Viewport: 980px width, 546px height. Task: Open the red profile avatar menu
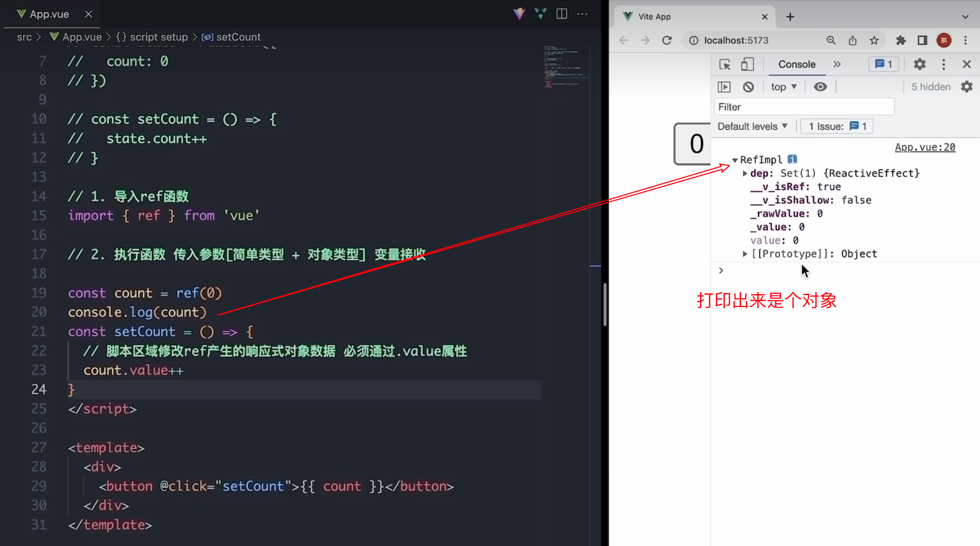(x=944, y=40)
